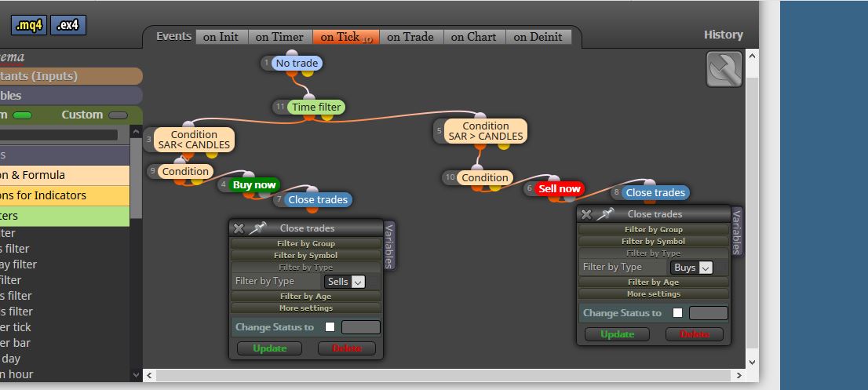Expand Filter by Age in Buys panel
This screenshot has height=390, width=868.
click(x=653, y=282)
